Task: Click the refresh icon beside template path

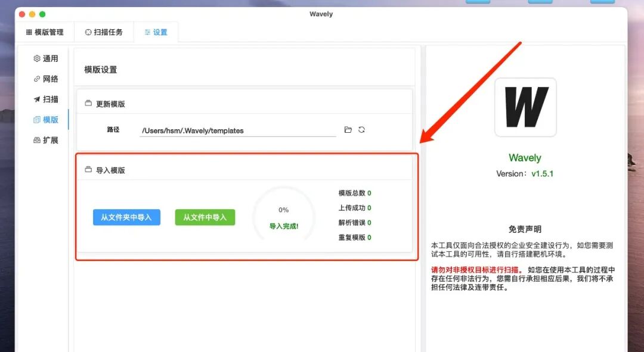Action: (x=361, y=130)
